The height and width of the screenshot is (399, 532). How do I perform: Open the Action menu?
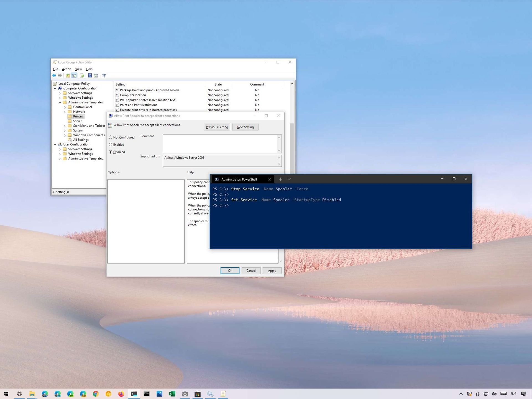66,69
